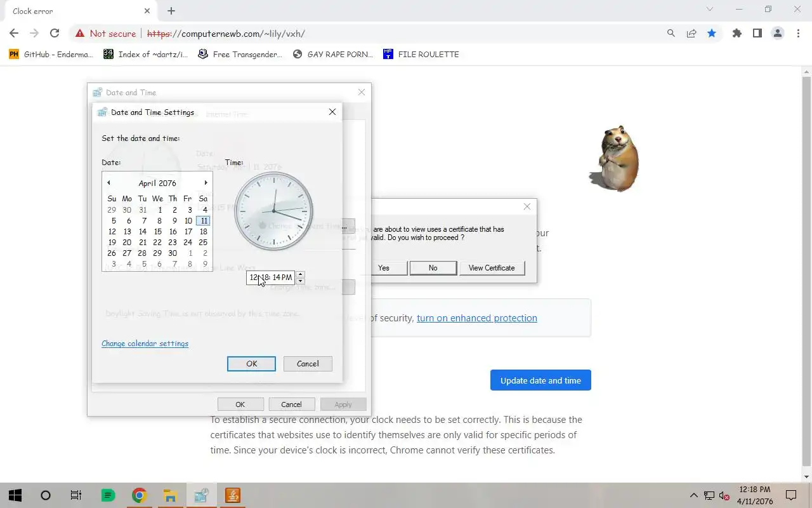The height and width of the screenshot is (508, 812).
Task: Go to next month in calendar
Action: tap(206, 183)
